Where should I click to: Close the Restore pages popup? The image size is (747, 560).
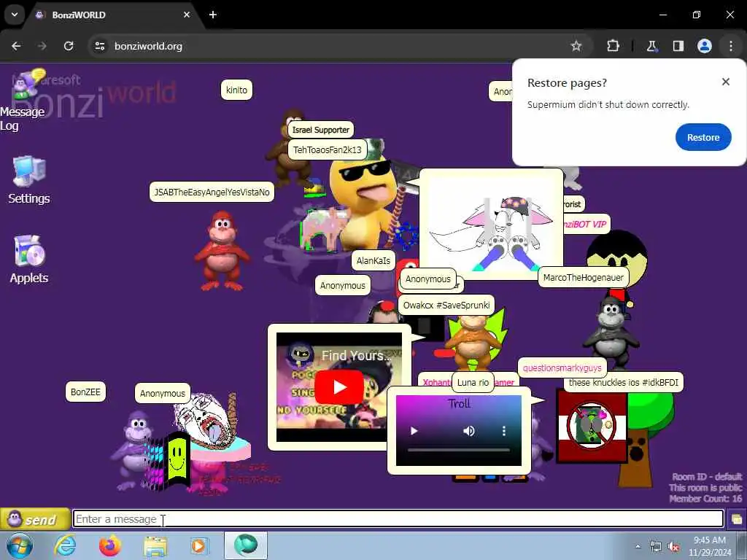(725, 82)
